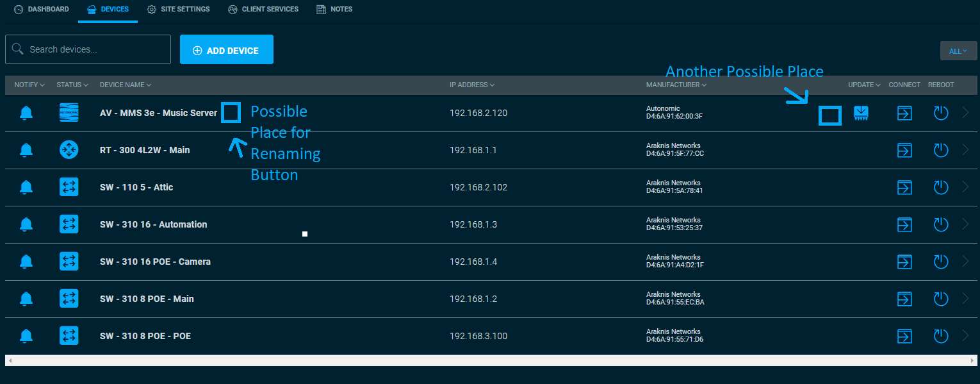Toggle notify bell for SW - 310 16 POE Camera
The height and width of the screenshot is (384, 980).
26,262
